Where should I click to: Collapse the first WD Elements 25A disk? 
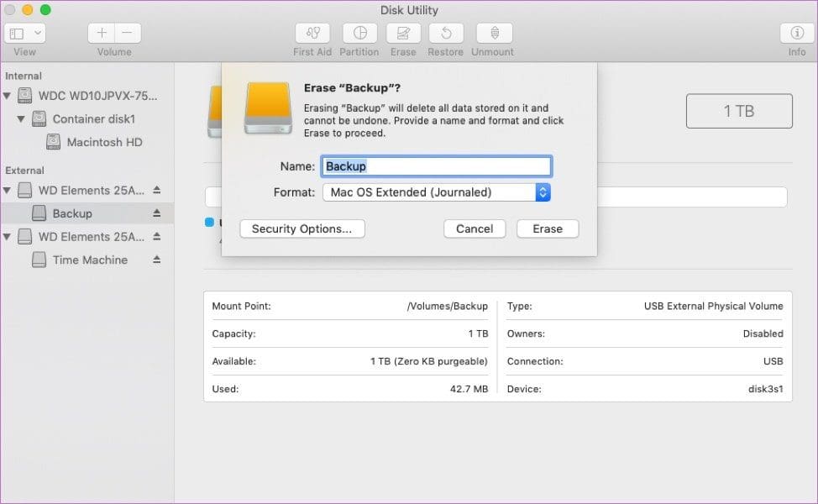(x=7, y=191)
